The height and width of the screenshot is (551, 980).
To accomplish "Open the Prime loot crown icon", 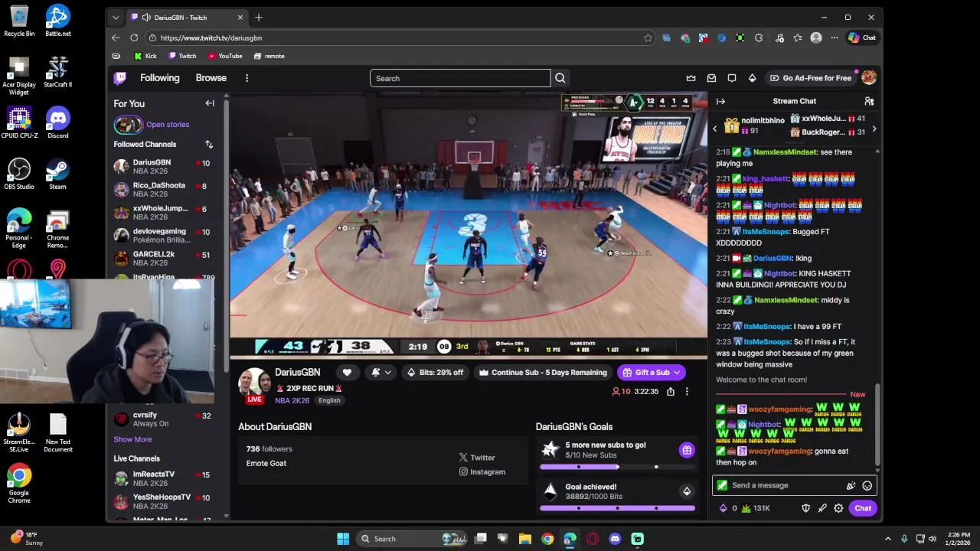I will pos(691,78).
